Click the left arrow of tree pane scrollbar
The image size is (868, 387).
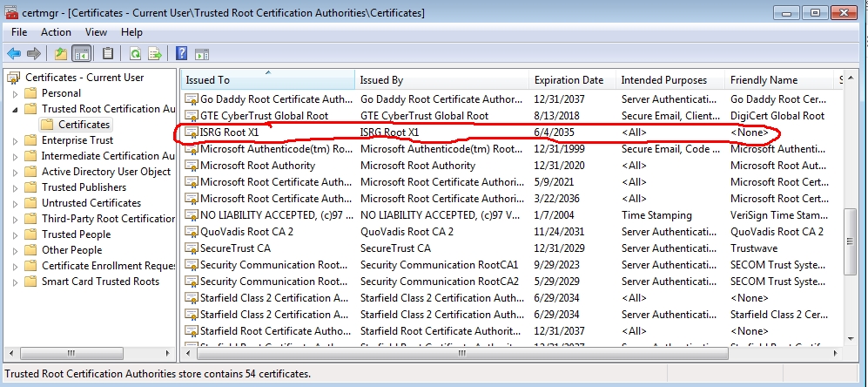pyautogui.click(x=10, y=353)
